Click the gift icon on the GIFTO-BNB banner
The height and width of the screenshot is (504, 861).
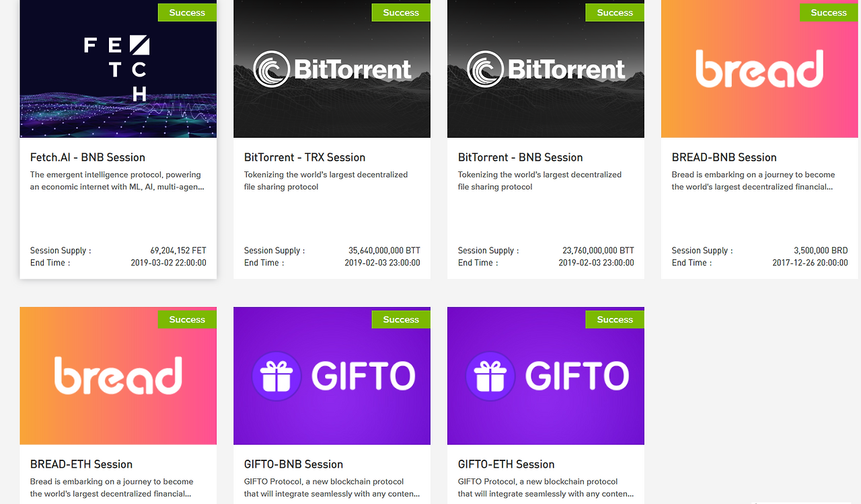[x=276, y=376]
